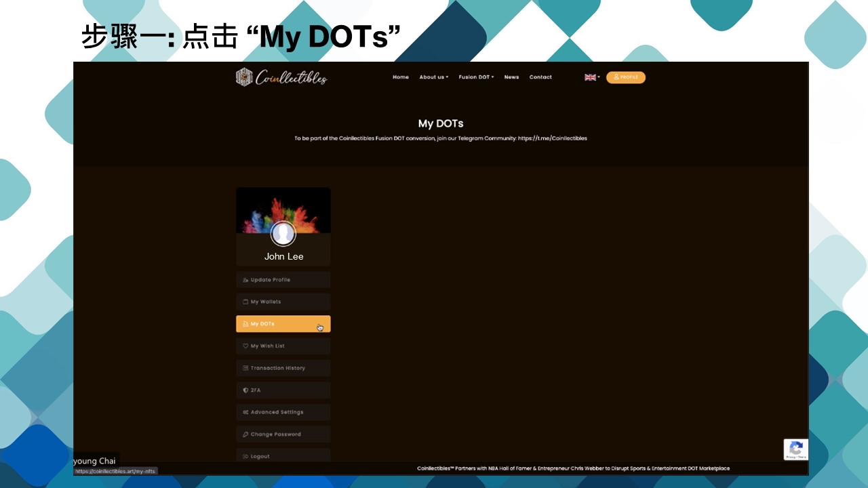Click the wallet icon beside My Wallets

(245, 302)
